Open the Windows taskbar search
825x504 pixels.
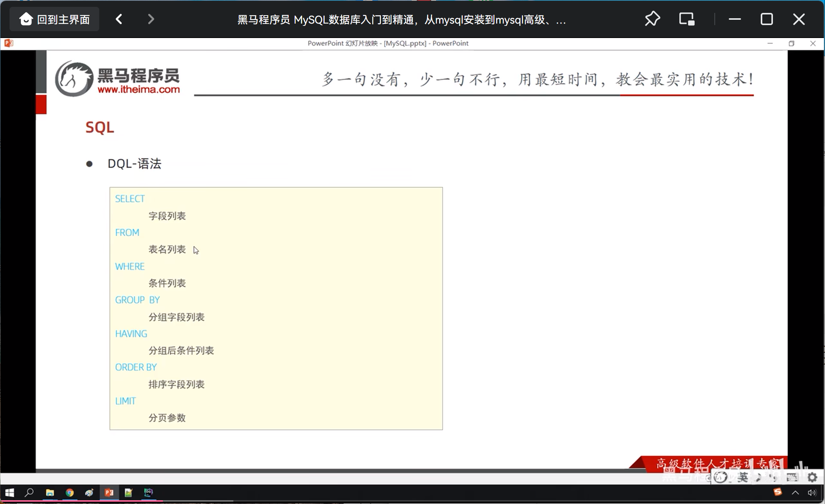29,493
